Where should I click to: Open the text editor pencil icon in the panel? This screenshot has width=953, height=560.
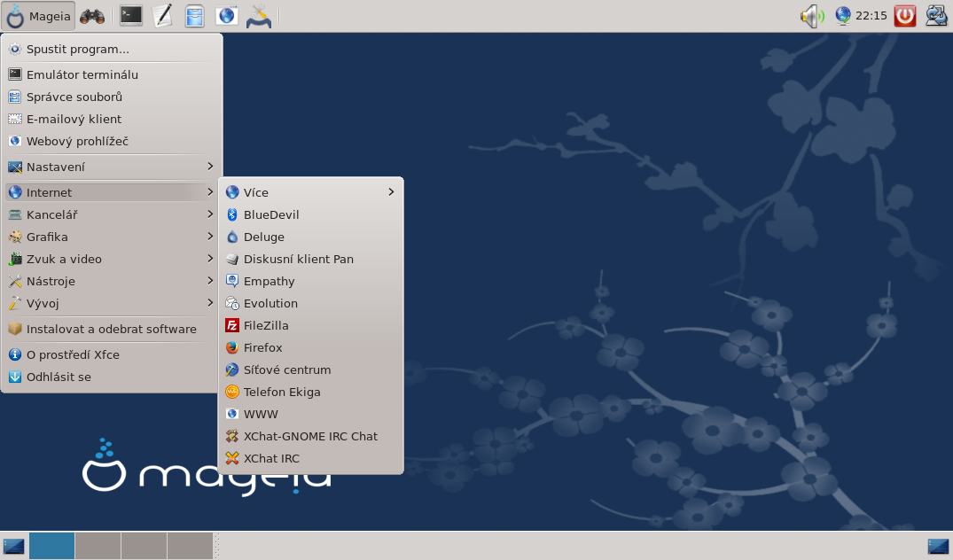click(x=162, y=16)
